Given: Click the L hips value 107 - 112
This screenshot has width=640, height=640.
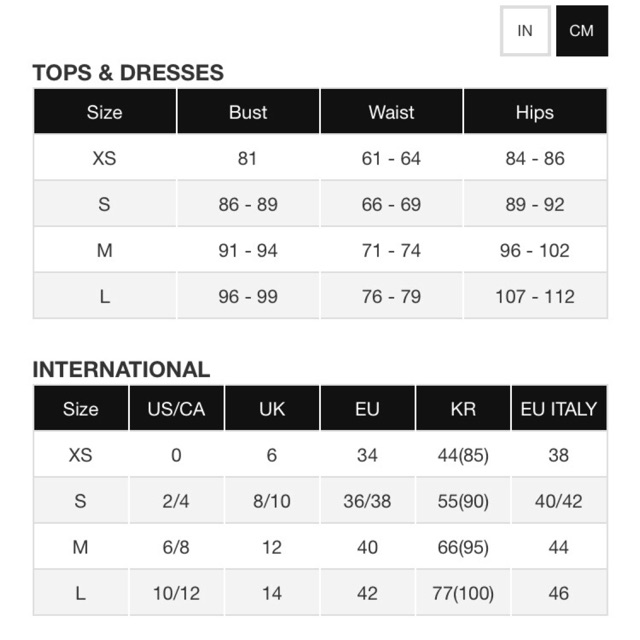Looking at the screenshot, I should coord(535,297).
